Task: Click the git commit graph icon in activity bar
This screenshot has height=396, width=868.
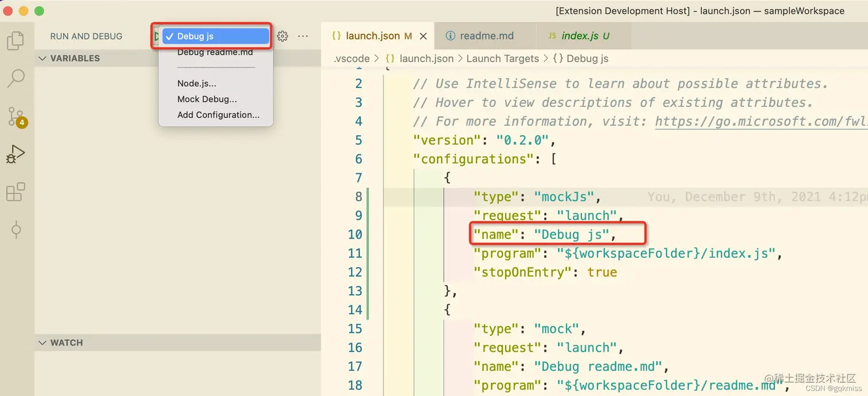Action: point(16,230)
